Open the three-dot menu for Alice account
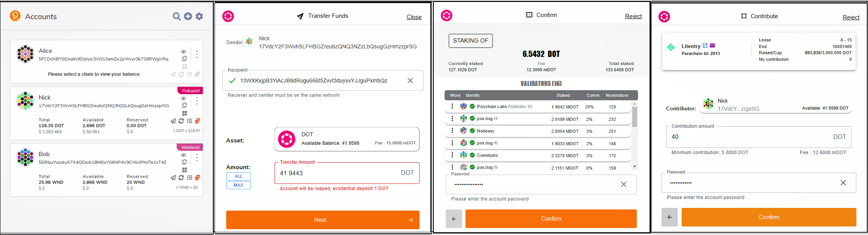The height and width of the screenshot is (235, 868). click(x=197, y=54)
